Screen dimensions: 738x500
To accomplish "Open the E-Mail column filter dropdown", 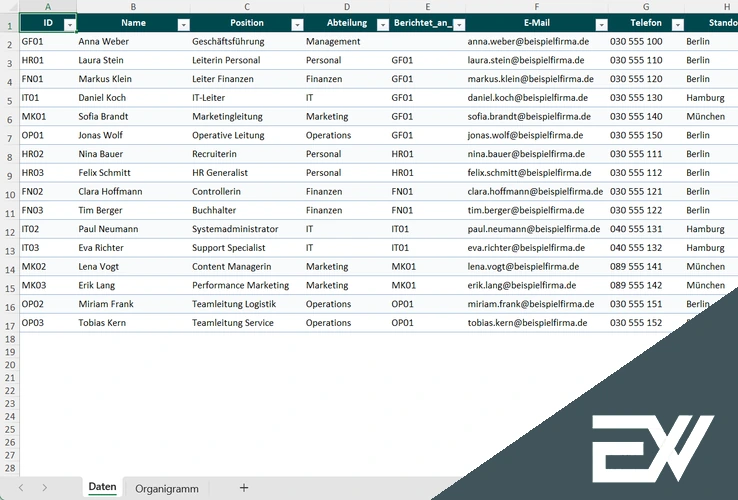I will tap(600, 23).
